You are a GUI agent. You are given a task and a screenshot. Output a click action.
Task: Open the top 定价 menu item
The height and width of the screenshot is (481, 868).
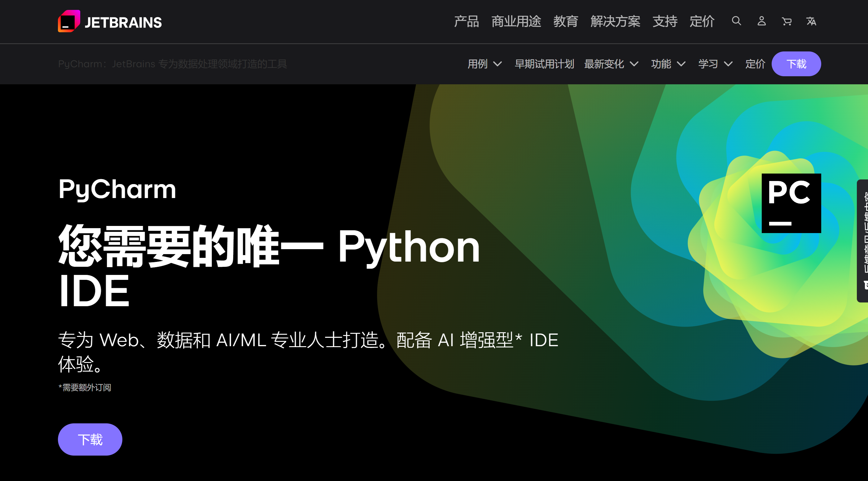[702, 22]
